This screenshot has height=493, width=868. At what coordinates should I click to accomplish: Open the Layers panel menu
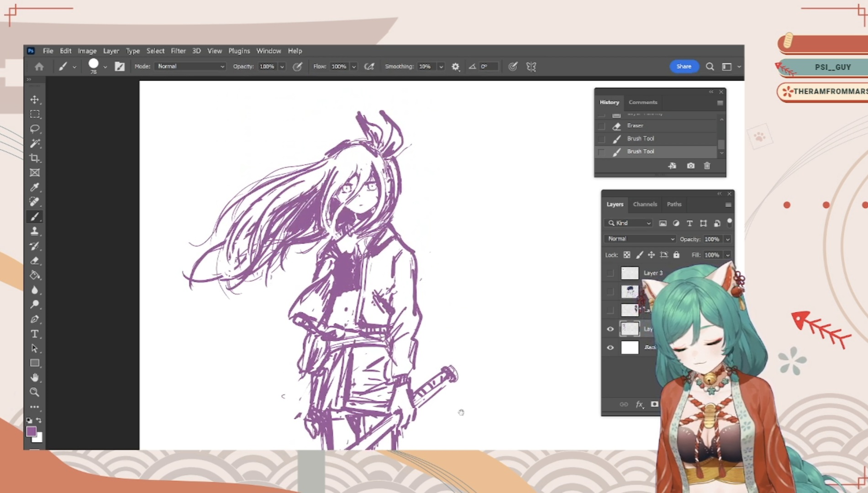tap(728, 205)
